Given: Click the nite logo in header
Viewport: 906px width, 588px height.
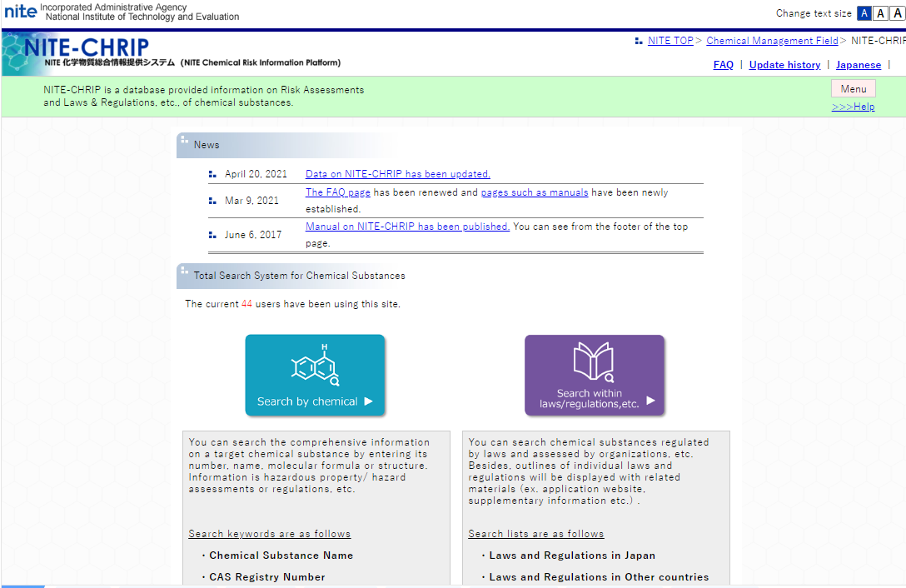Looking at the screenshot, I should tap(20, 12).
